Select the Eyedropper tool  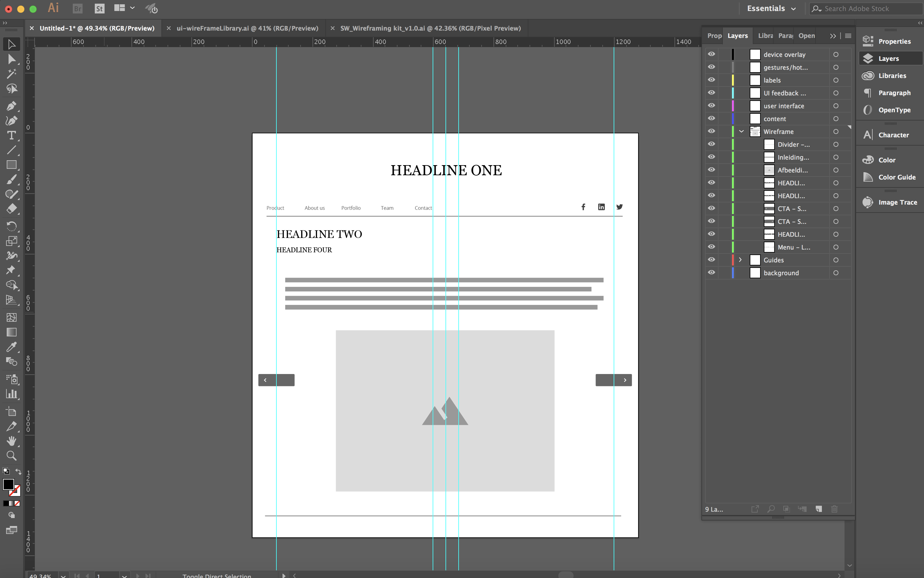tap(11, 347)
